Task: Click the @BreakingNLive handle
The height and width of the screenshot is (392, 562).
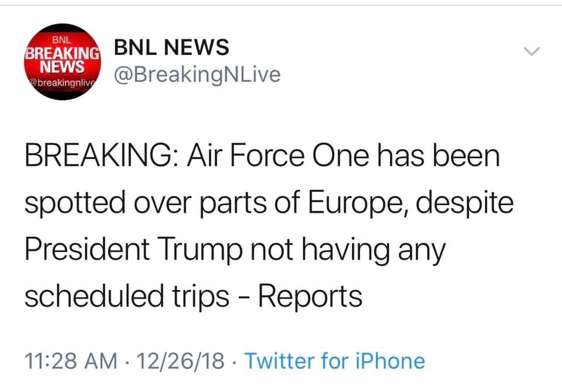Action: pos(197,75)
